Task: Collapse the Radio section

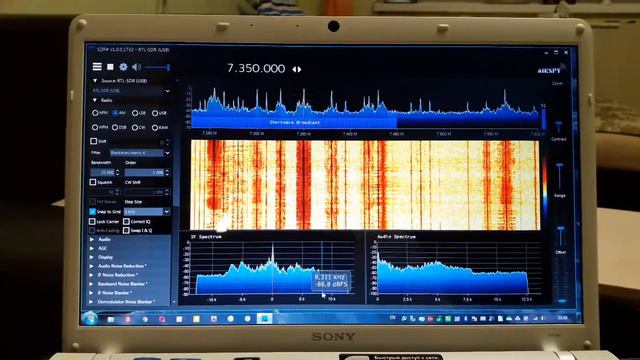Action: 95,100
